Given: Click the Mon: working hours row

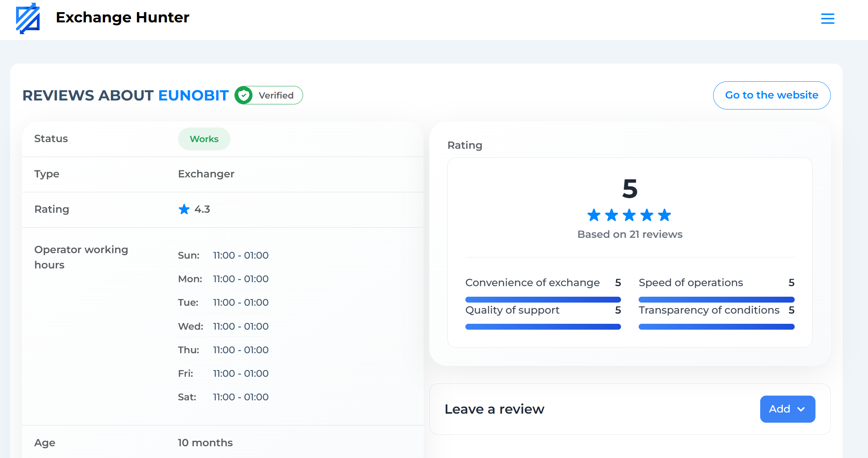Looking at the screenshot, I should (x=223, y=279).
